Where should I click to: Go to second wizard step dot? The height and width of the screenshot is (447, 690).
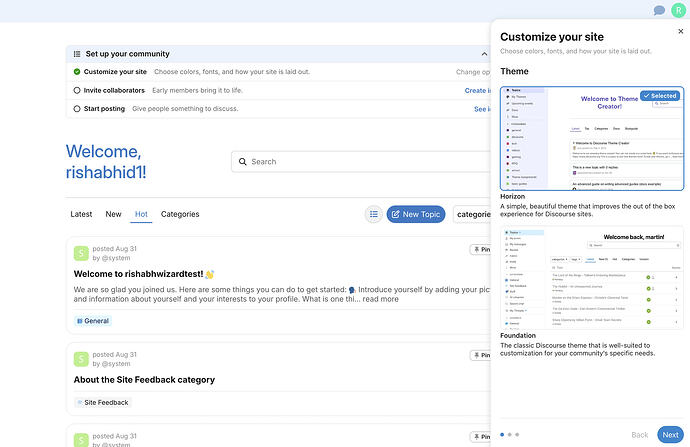coord(510,435)
